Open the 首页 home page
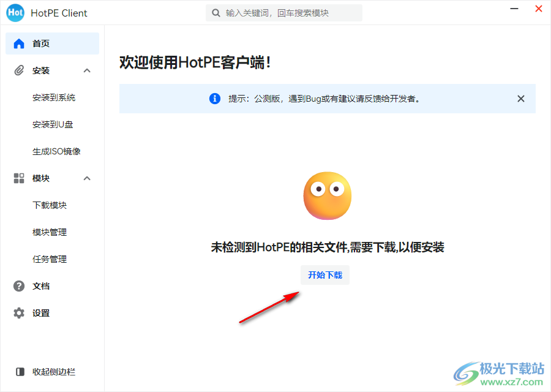This screenshot has width=551, height=392. [x=38, y=43]
